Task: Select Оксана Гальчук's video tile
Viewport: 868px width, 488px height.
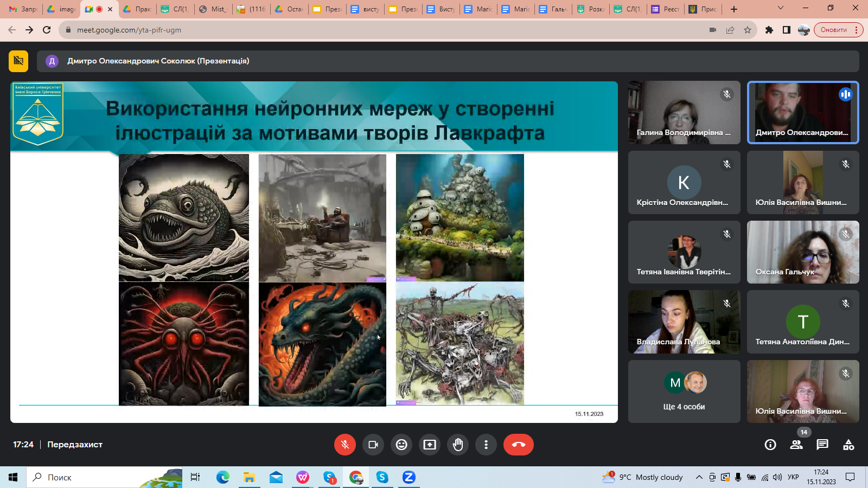Action: (802, 252)
